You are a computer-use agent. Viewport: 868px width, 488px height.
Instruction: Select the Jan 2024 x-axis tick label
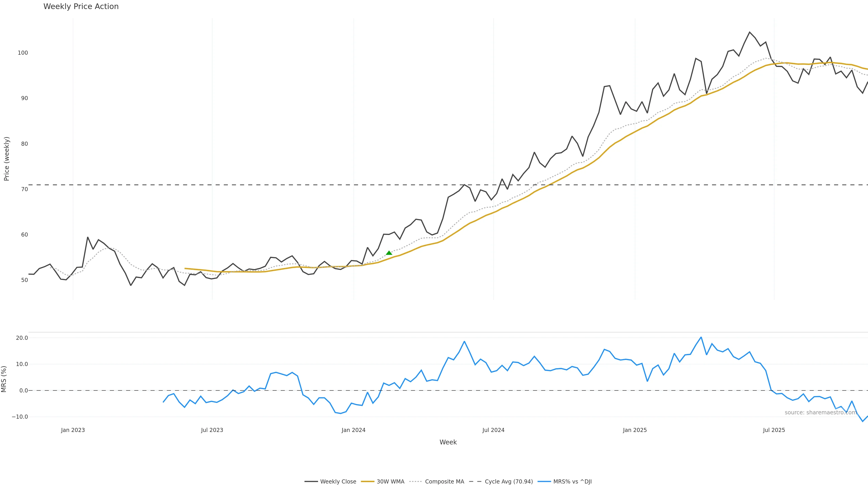353,430
